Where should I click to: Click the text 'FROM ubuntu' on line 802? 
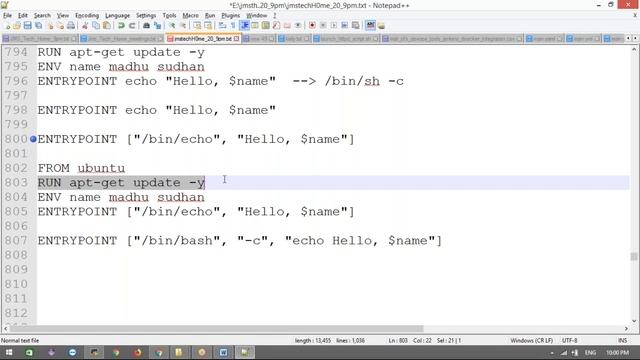click(x=81, y=168)
